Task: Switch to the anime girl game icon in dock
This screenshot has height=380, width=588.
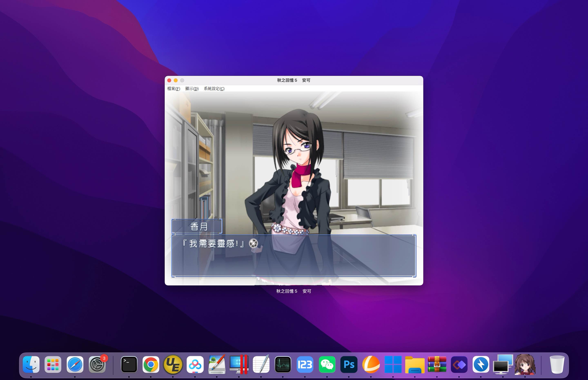Action: click(525, 364)
